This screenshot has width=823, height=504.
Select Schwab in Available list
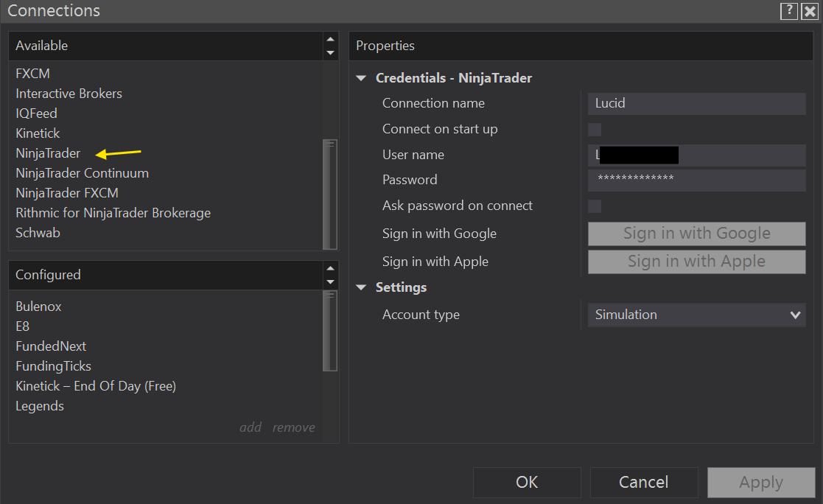(x=38, y=233)
